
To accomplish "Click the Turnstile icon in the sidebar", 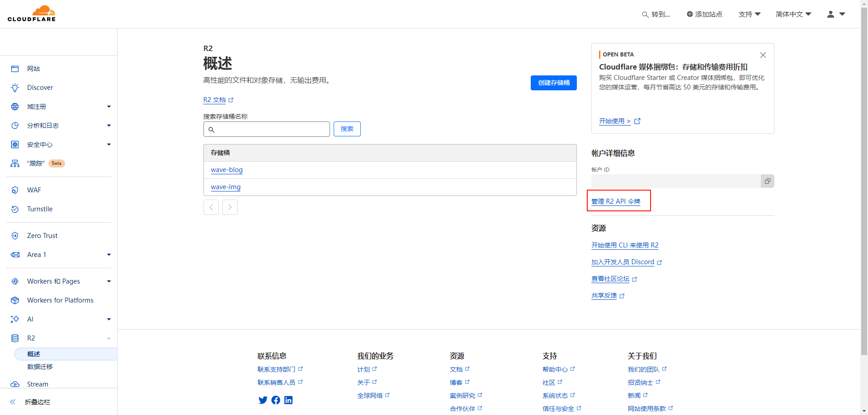I will click(15, 209).
